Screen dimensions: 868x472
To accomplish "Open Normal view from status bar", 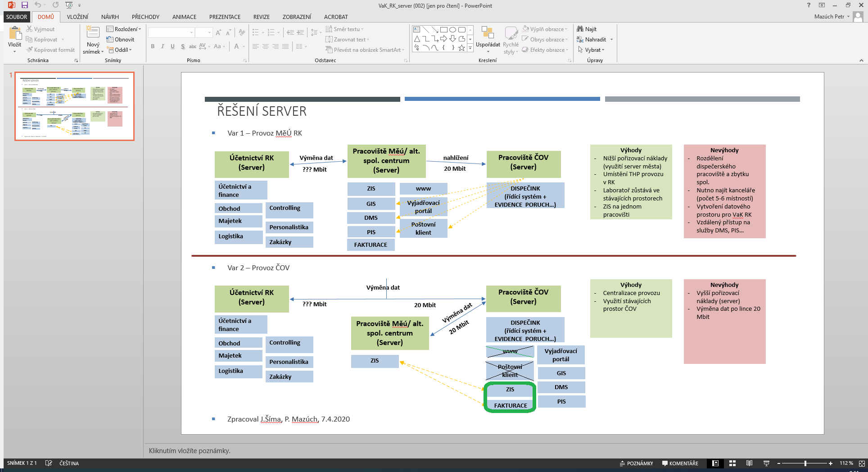I will coord(715,463).
